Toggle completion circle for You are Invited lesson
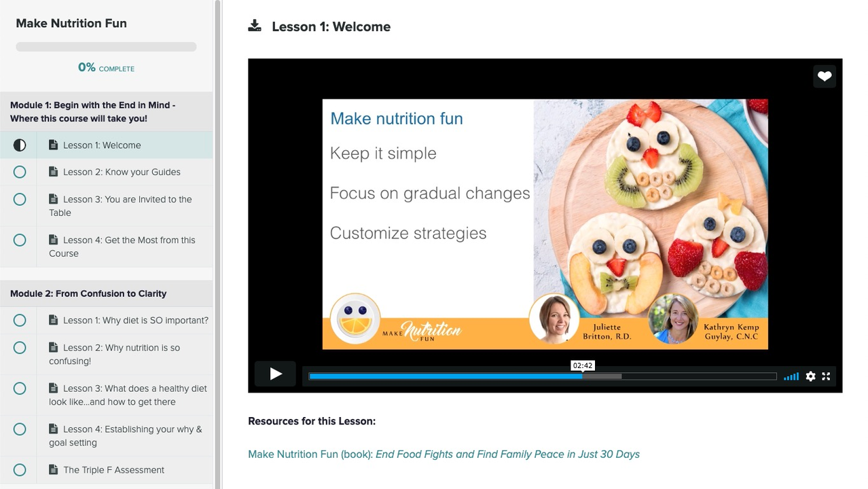Image resolution: width=868 pixels, height=489 pixels. point(20,200)
